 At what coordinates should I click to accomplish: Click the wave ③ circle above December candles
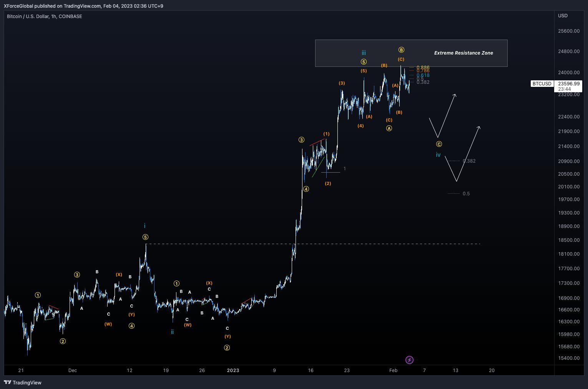click(x=77, y=274)
